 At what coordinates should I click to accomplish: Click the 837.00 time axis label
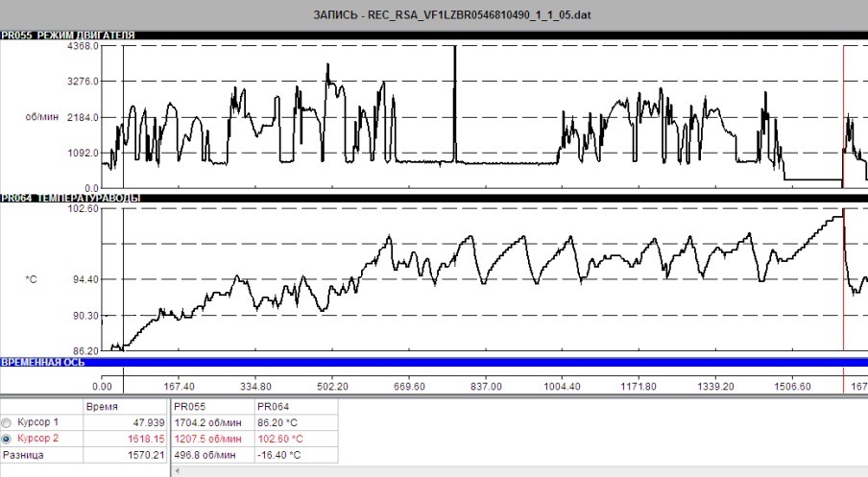click(486, 386)
